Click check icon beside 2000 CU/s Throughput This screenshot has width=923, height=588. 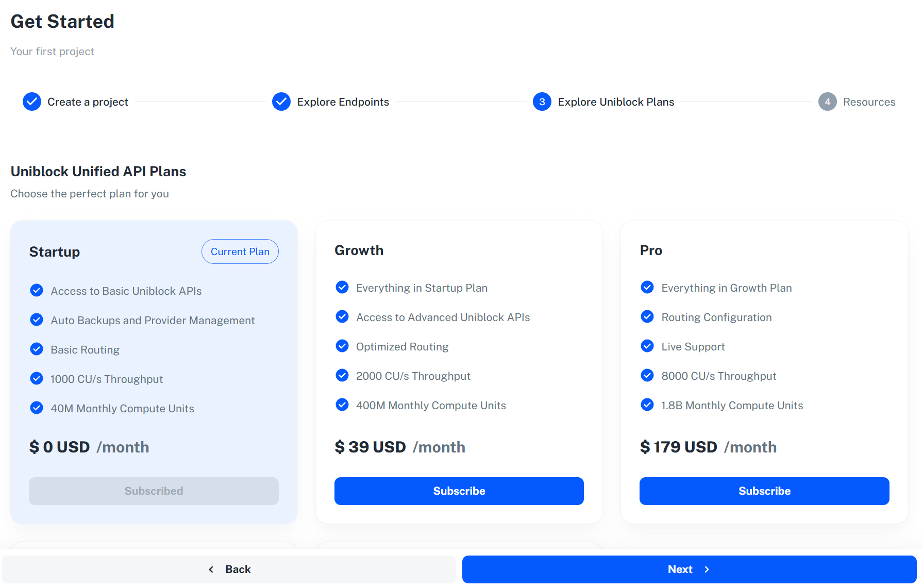342,375
